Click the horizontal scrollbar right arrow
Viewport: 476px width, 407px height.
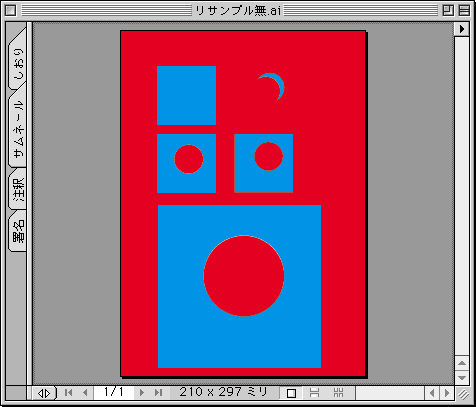pos(447,393)
